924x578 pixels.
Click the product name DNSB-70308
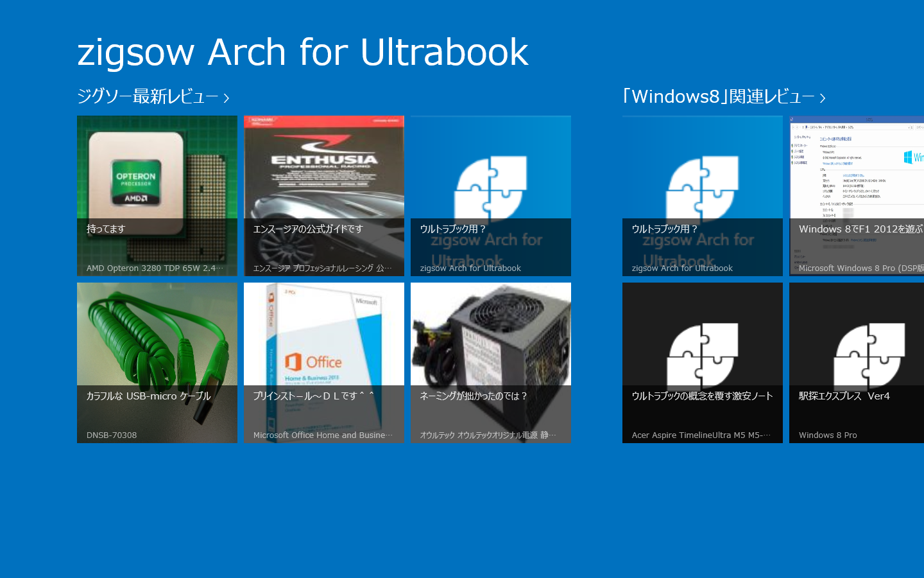coord(112,435)
